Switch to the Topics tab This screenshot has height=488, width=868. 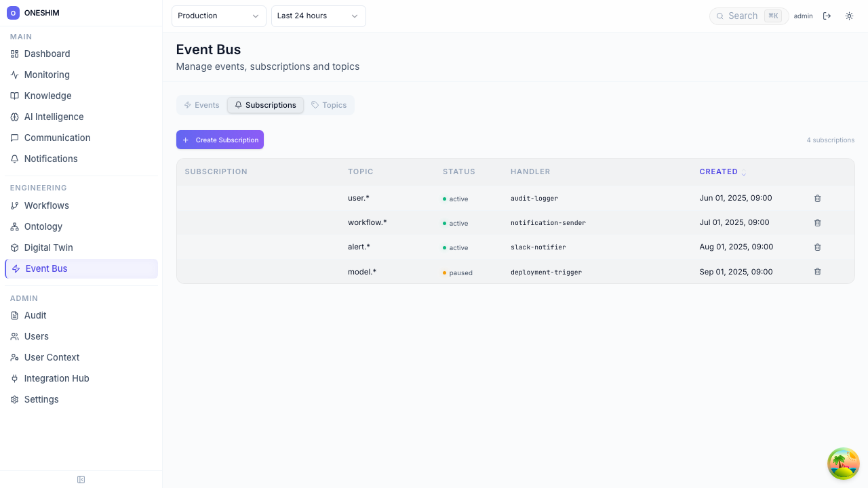tap(329, 105)
